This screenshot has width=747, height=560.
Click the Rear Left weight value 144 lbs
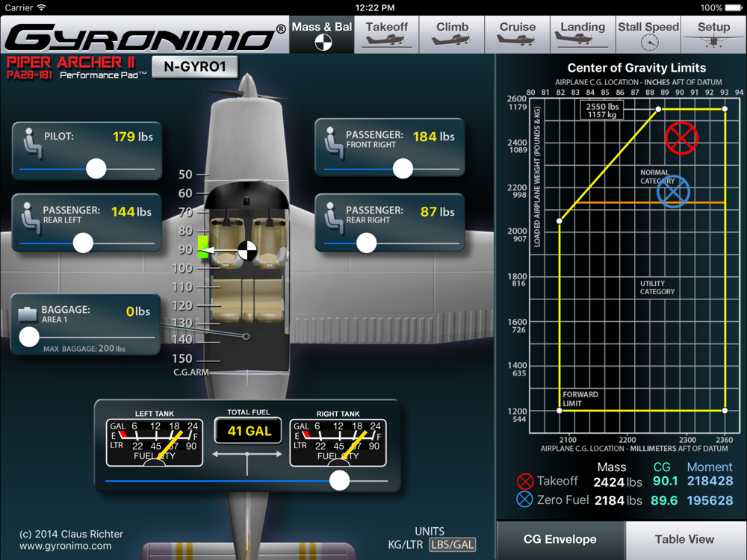131,212
